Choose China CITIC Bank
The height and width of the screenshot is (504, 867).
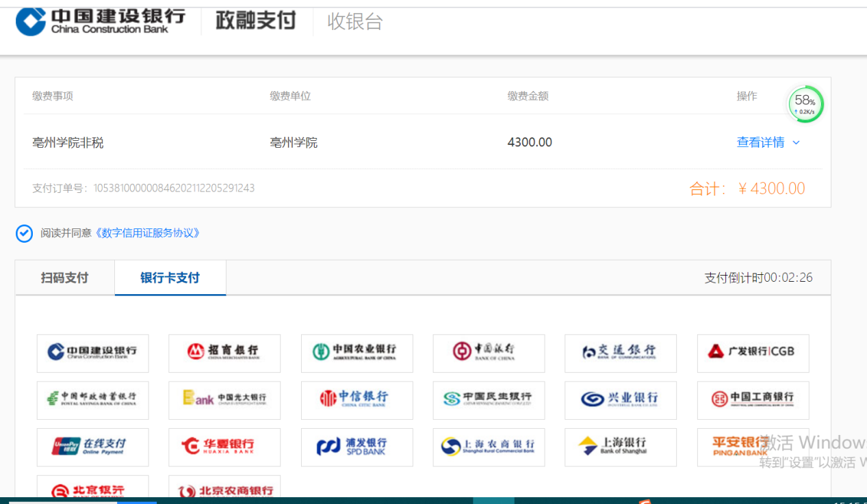pos(357,400)
